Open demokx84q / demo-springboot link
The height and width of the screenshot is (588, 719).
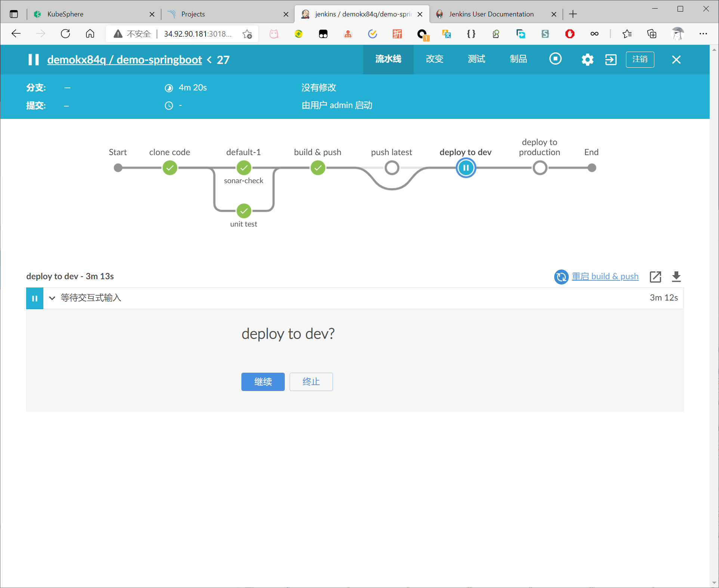tap(124, 60)
